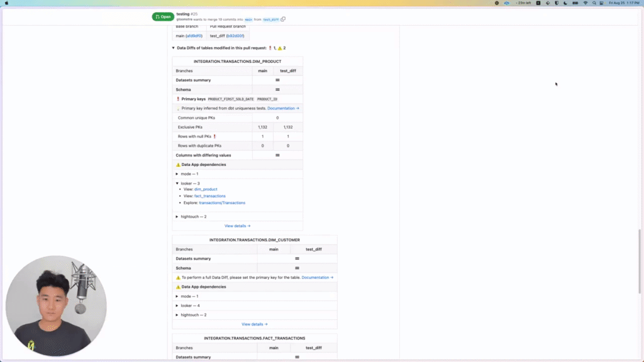Click 'Datasets summary' in the DIM_CUSTOMER table

193,258
